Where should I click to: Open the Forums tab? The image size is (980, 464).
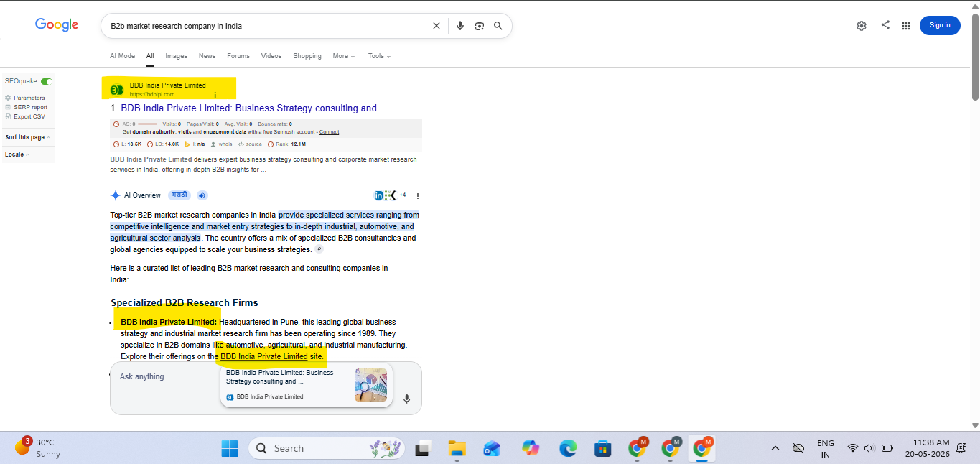[x=238, y=56]
